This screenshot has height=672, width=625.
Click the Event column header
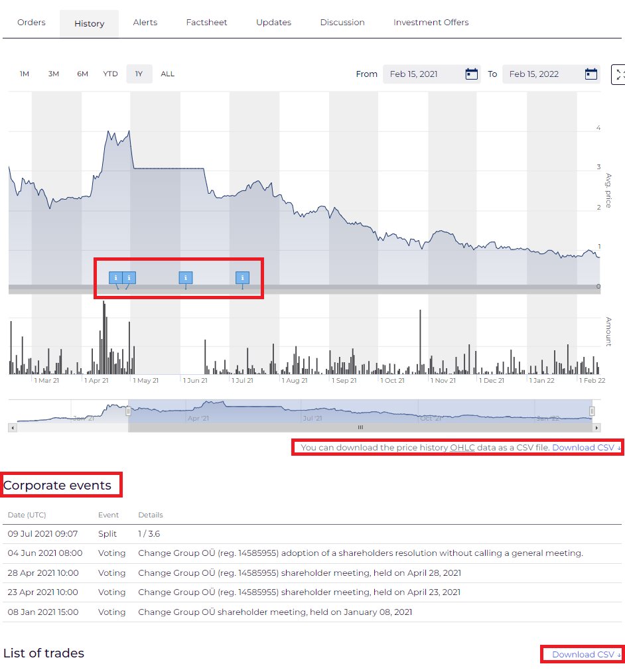[108, 515]
